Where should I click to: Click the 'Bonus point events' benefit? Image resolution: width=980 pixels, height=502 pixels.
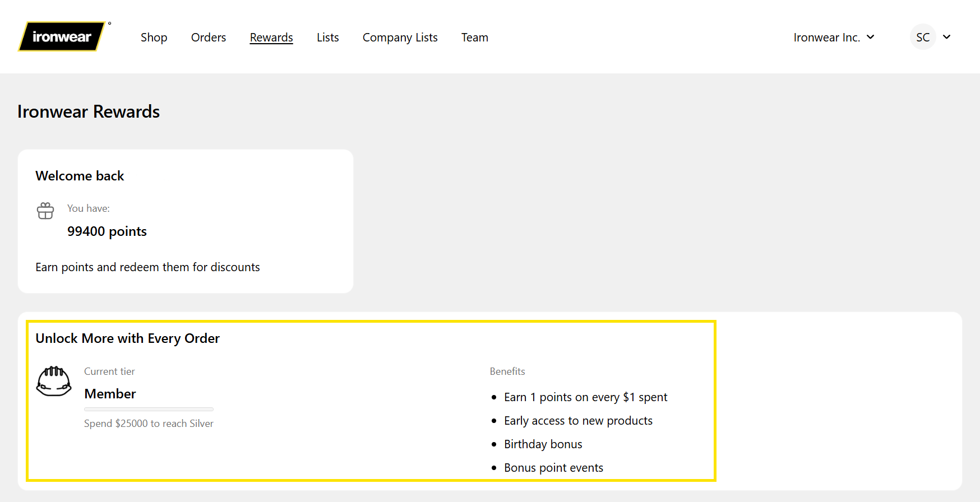pyautogui.click(x=553, y=468)
